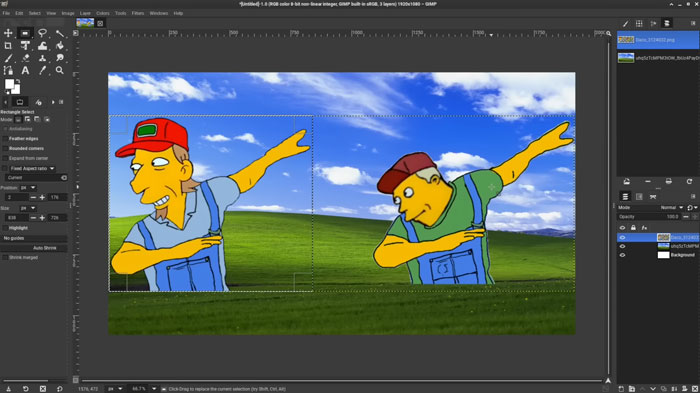The width and height of the screenshot is (700, 393).
Task: Select the Zoom magnifier tool
Action: pyautogui.click(x=59, y=71)
